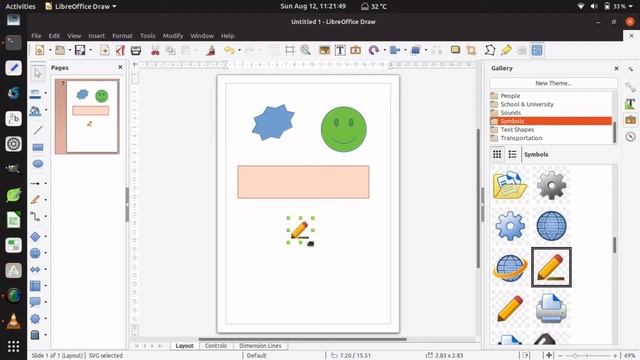Select the Symbol Shapes smiley tool

[36, 253]
